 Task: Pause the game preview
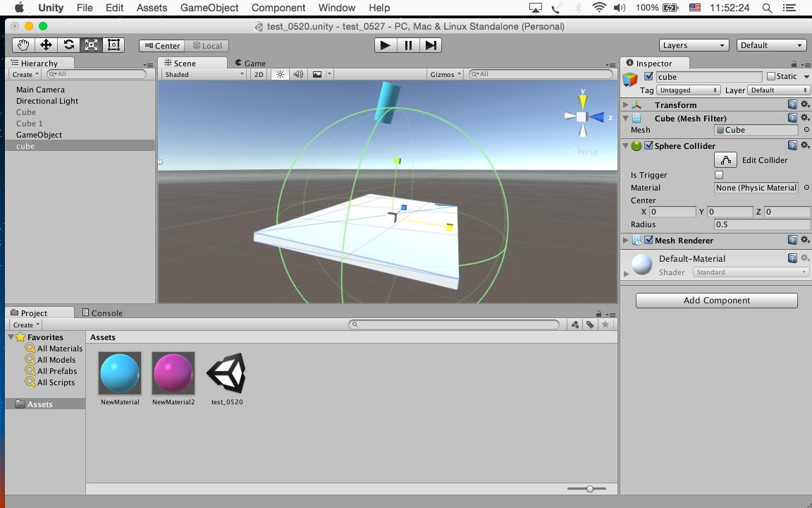[x=408, y=45]
